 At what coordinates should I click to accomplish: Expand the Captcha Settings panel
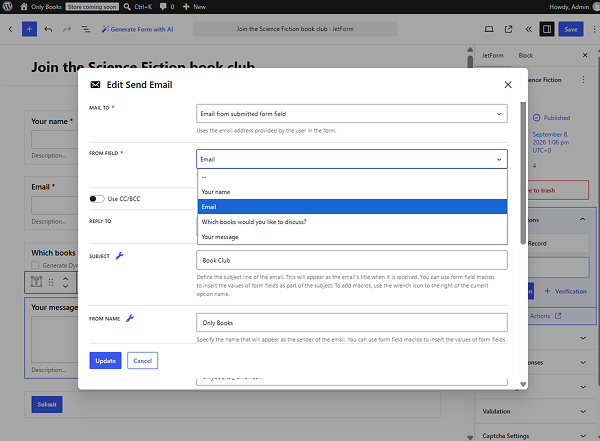click(x=535, y=436)
